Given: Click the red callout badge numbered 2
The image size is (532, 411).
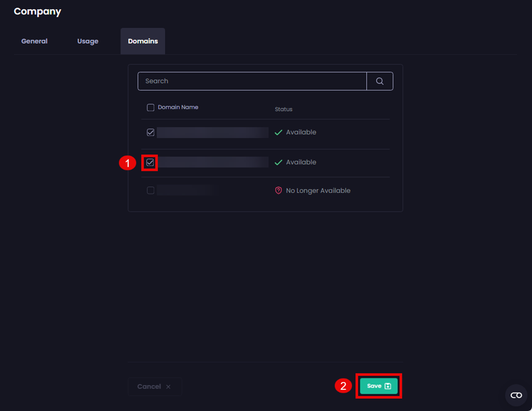Looking at the screenshot, I should point(342,386).
